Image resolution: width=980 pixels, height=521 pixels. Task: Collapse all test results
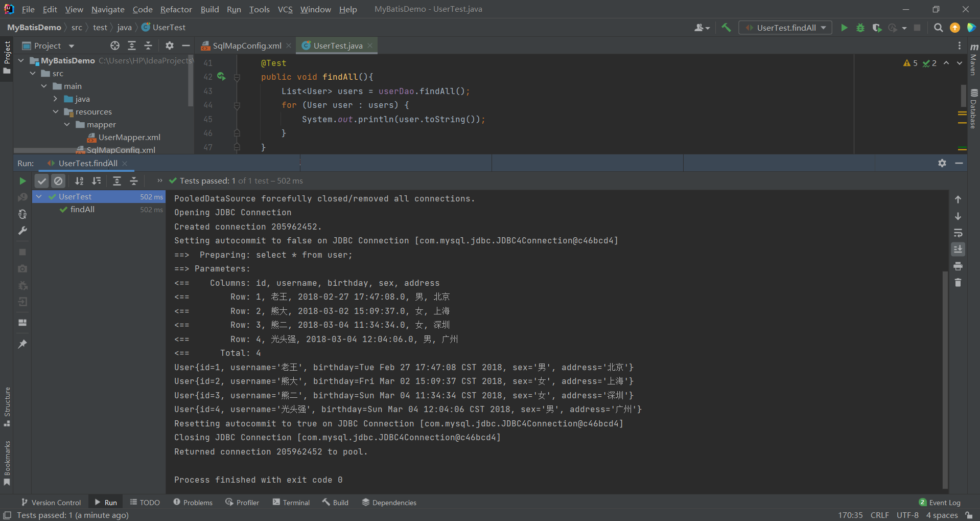pos(134,180)
